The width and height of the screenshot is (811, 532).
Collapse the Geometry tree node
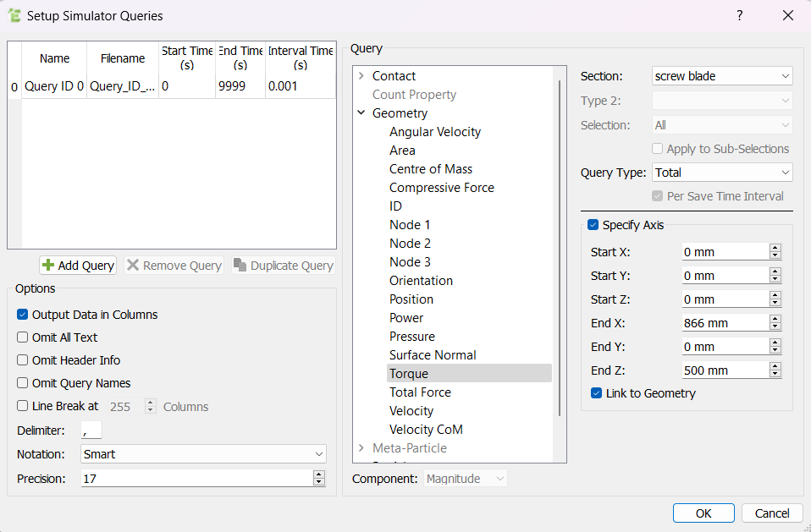pos(361,113)
